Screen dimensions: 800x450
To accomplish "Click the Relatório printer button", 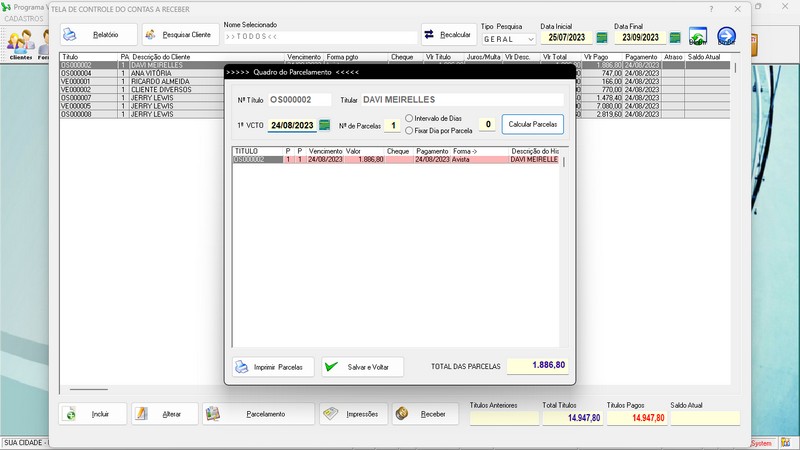I will click(x=99, y=35).
